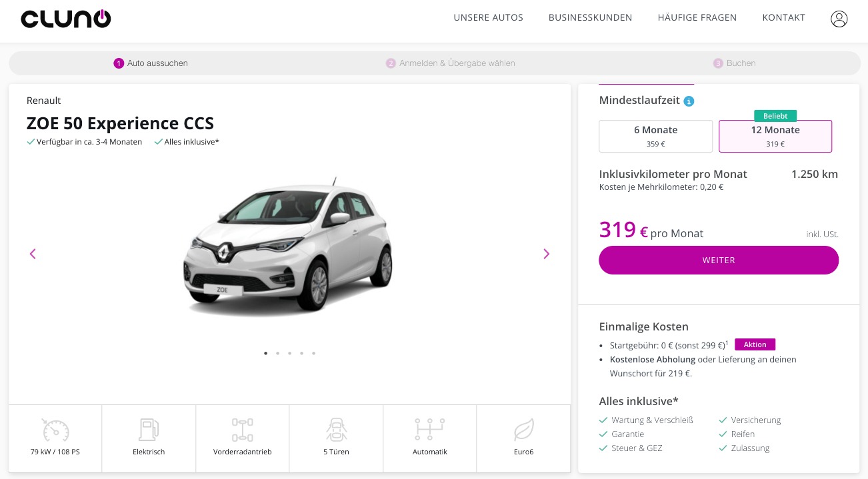Jump to first carousel image dot
The image size is (868, 479).
point(266,353)
